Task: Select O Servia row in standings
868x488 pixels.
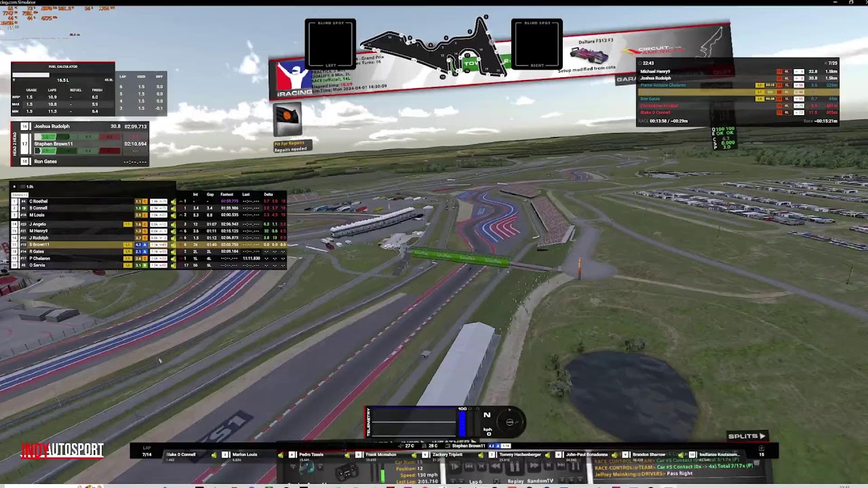Action: click(x=148, y=265)
